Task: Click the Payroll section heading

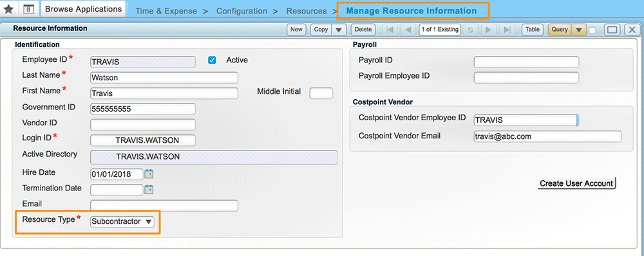Action: click(365, 44)
